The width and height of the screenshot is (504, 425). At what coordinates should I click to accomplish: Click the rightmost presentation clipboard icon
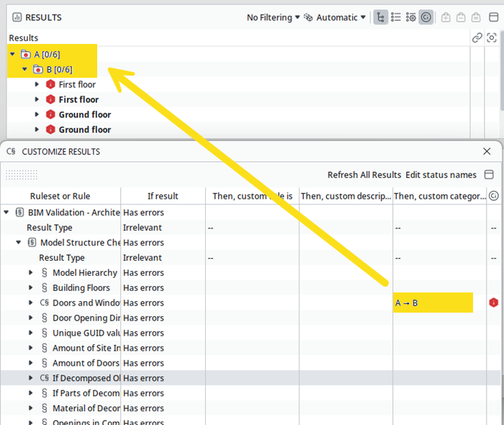click(x=476, y=17)
